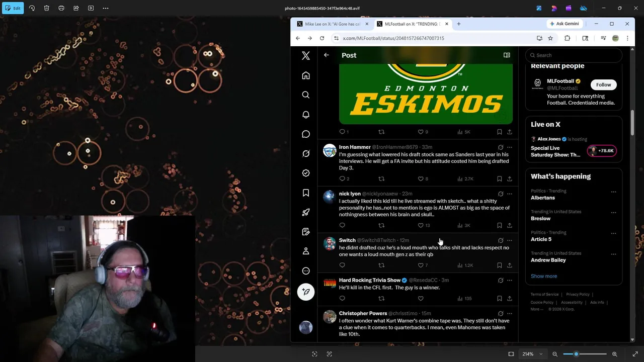
Task: Start slideshow in Photos toolbar
Action: [x=91, y=8]
